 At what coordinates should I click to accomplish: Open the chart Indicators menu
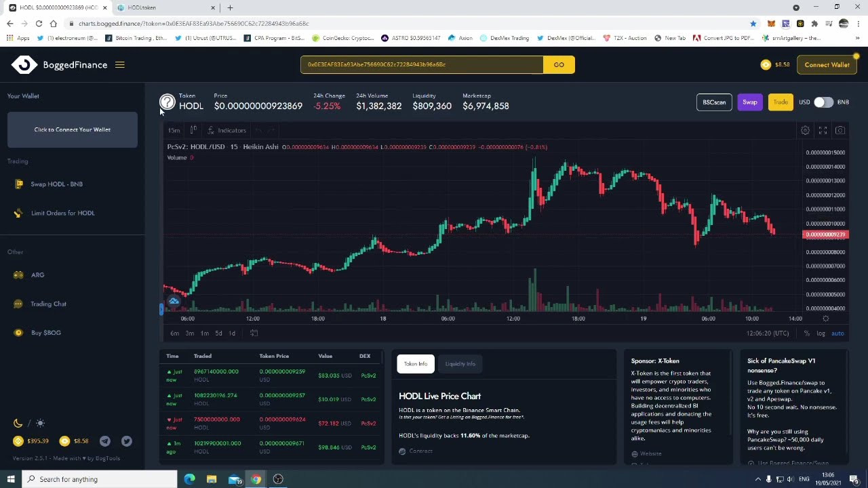click(x=227, y=130)
